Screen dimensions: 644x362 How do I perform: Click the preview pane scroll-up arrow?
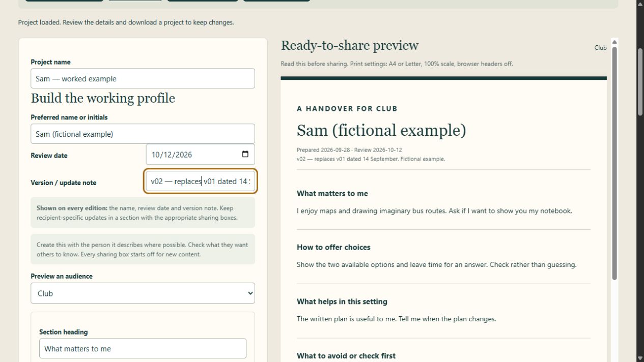pos(614,42)
